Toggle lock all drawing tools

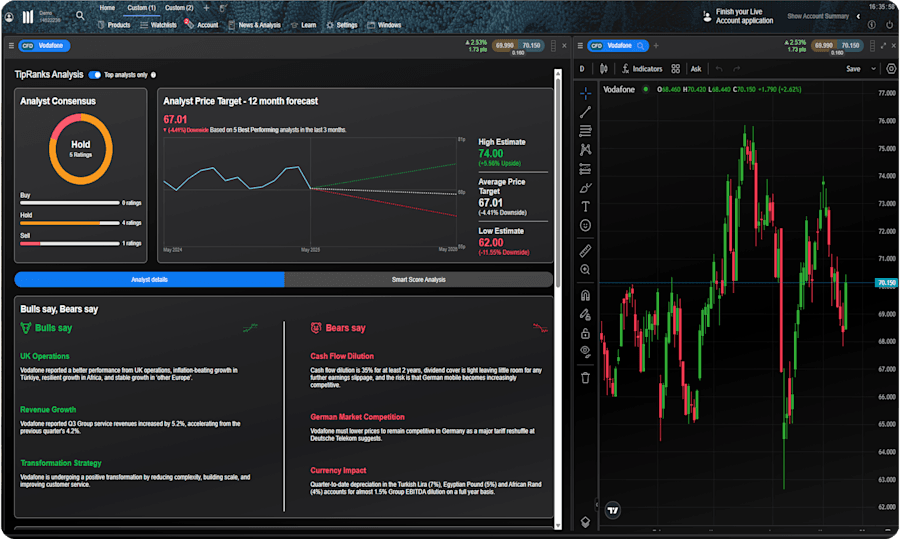click(x=586, y=333)
